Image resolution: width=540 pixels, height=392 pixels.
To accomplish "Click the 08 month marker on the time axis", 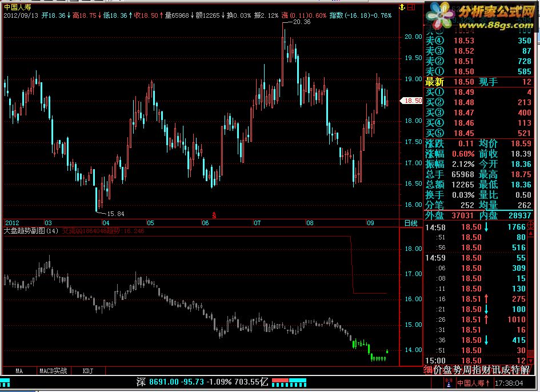I will tap(310, 223).
